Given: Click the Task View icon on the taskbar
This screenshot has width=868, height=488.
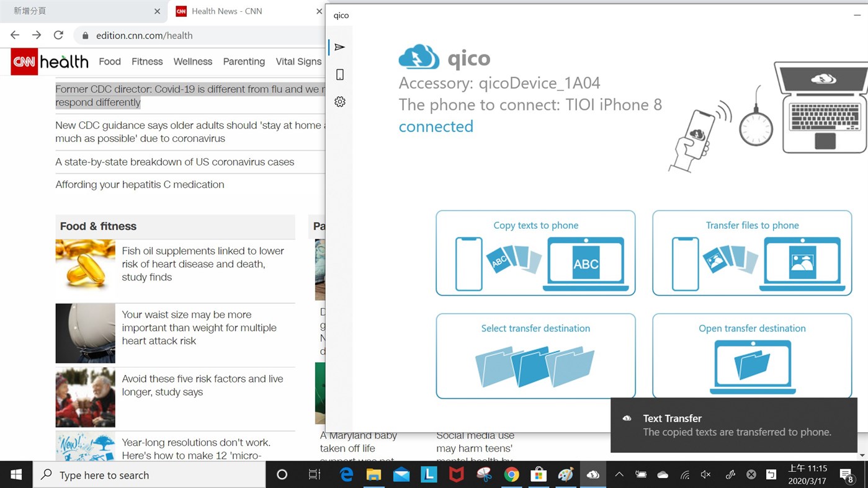Looking at the screenshot, I should [x=314, y=474].
